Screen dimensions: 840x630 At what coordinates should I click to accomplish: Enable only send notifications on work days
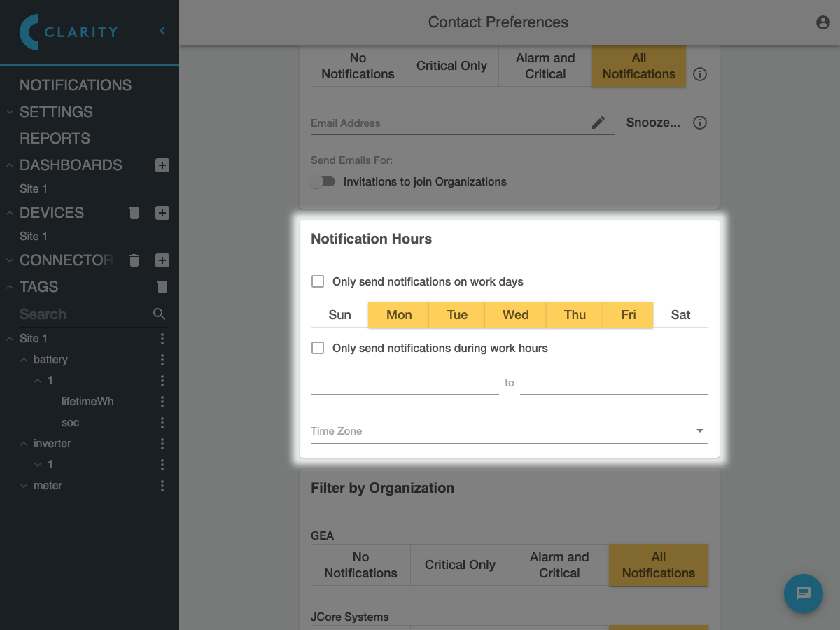point(318,281)
